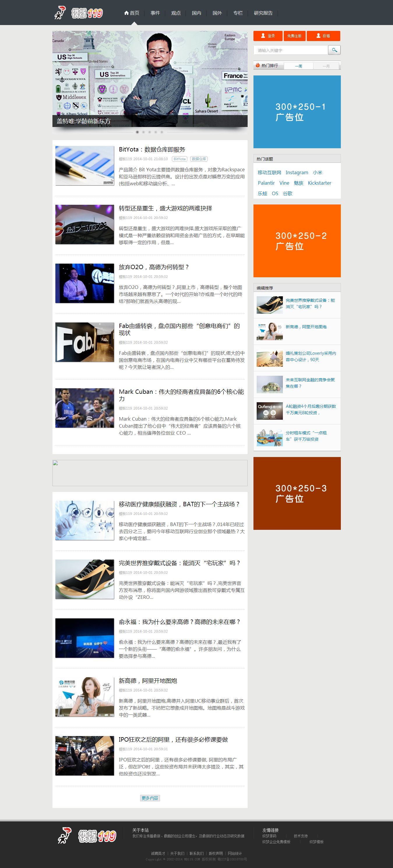393x868 pixels.
Task: Click the BitYota tag label
Action: [x=180, y=159]
